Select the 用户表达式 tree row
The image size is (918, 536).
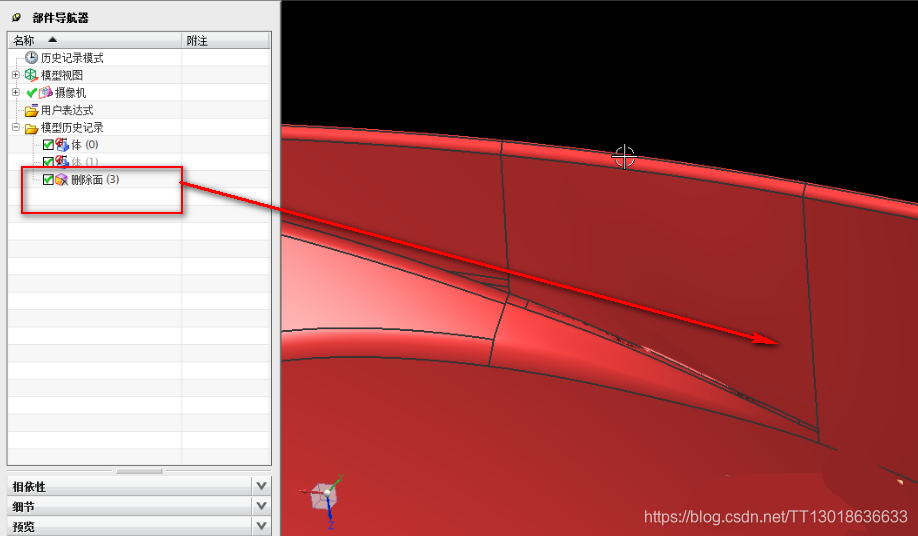(x=139, y=110)
